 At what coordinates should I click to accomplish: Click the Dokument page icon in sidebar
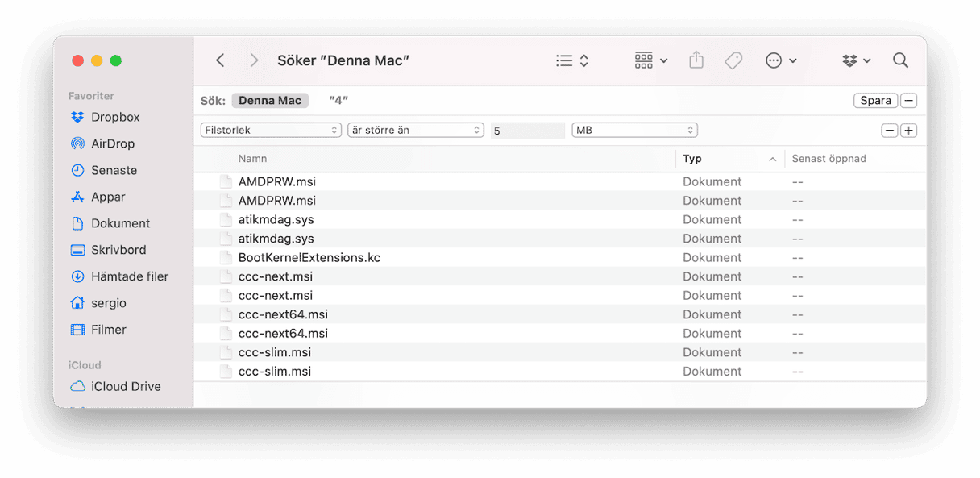tap(77, 223)
